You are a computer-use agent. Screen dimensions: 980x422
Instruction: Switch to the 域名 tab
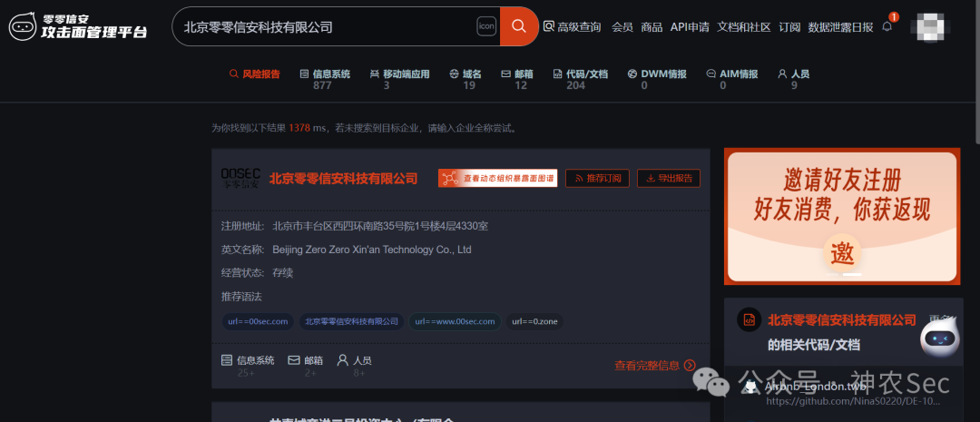465,79
